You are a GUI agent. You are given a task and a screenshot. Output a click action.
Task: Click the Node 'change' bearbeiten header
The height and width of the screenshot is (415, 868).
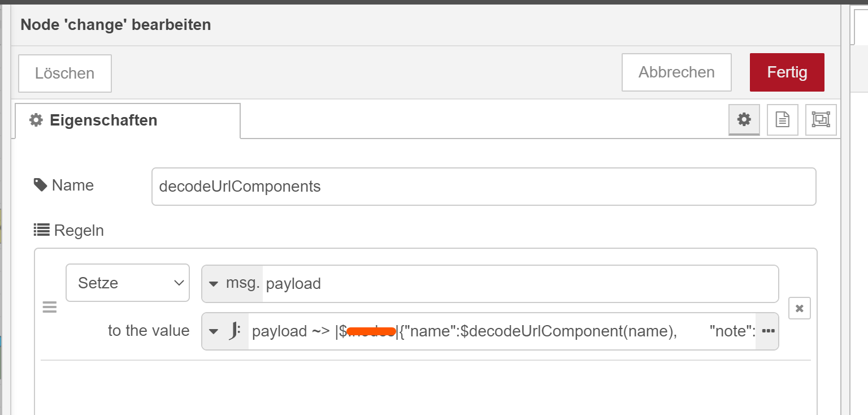click(x=116, y=25)
